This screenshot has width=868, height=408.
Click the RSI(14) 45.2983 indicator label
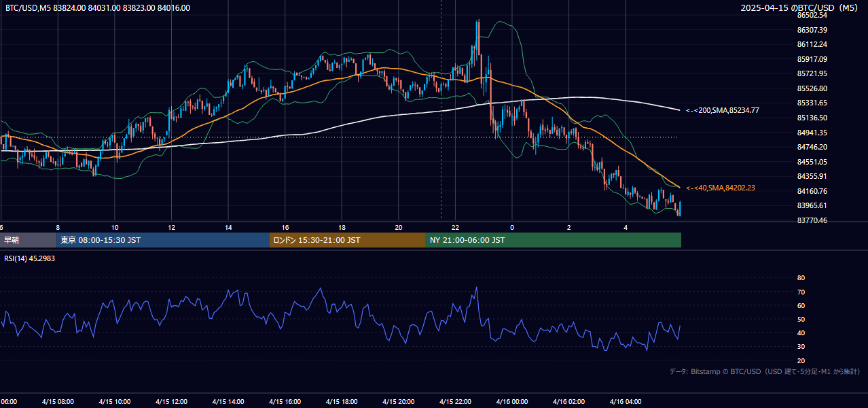[x=30, y=258]
